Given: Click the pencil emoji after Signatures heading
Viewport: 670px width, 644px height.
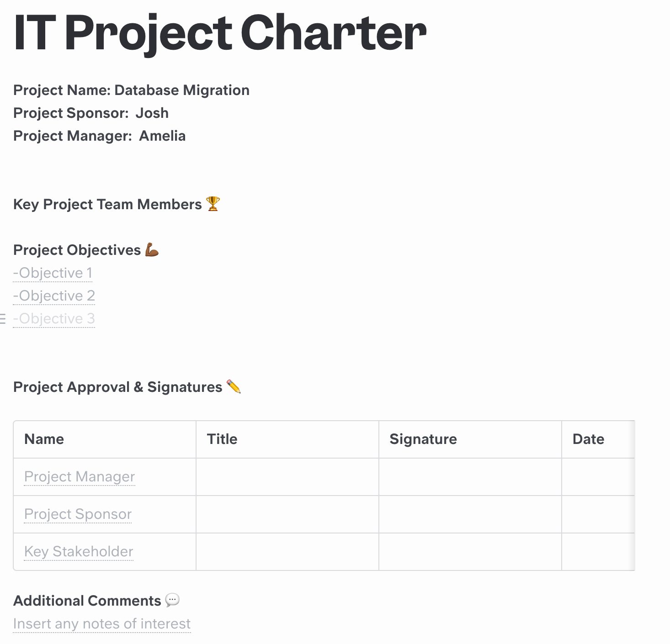Looking at the screenshot, I should click(234, 387).
